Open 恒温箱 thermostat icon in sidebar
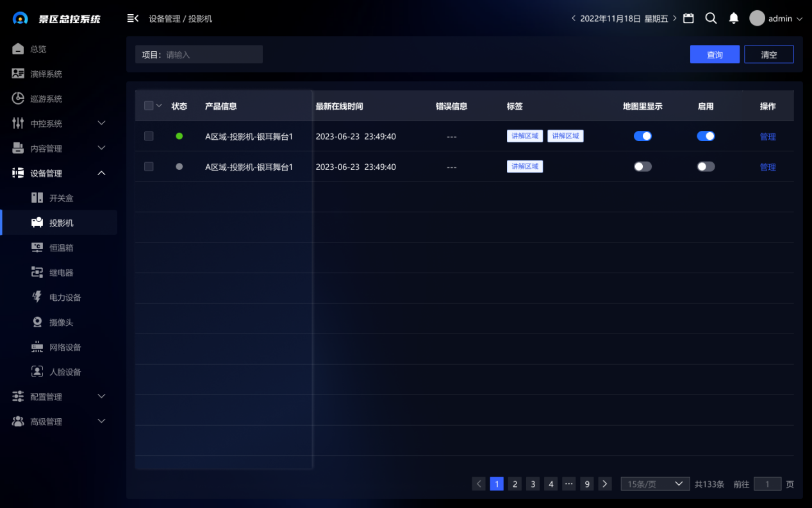This screenshot has width=812, height=508. coord(37,248)
